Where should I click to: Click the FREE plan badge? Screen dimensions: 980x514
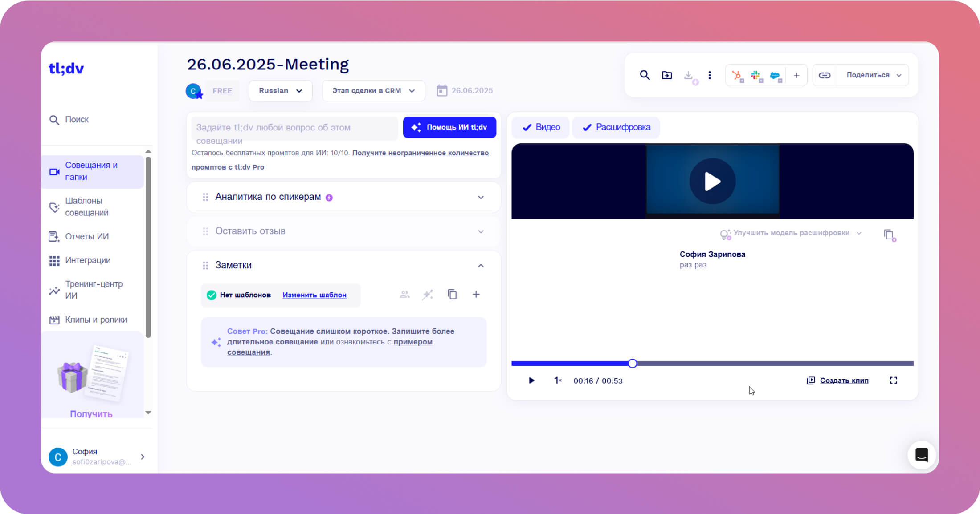tap(222, 91)
